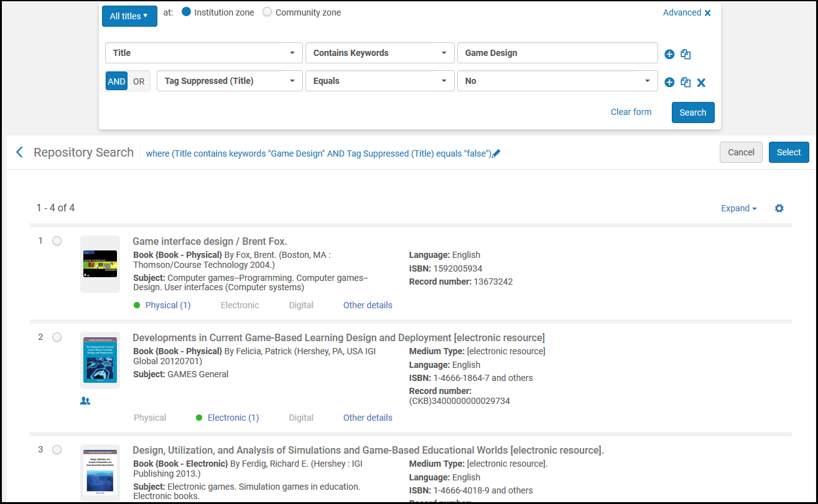Switch the condition operator to OR
Screen dimensions: 818x504
click(139, 81)
